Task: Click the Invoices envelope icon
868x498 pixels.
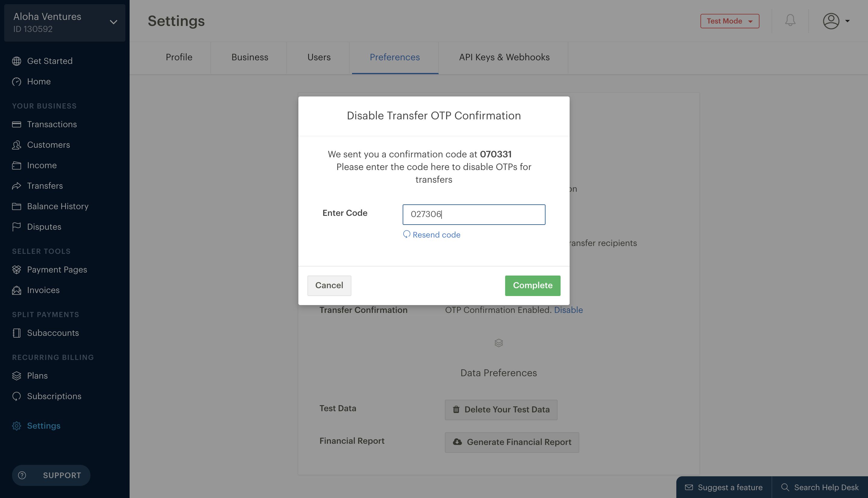Action: coord(16,290)
